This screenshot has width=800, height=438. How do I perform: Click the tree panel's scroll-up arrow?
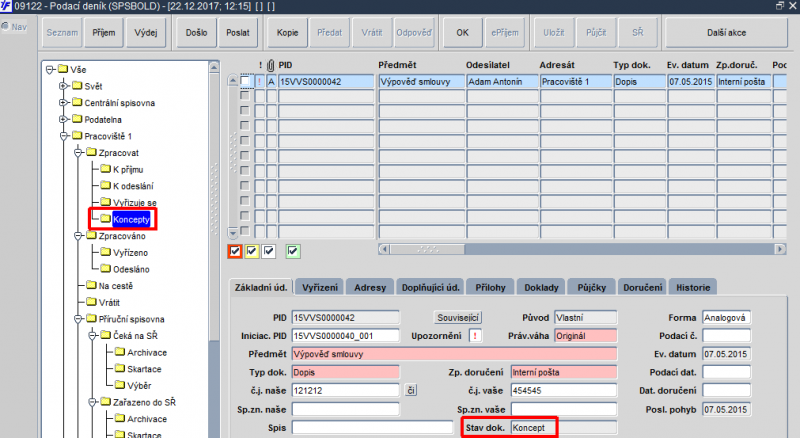tap(214, 67)
